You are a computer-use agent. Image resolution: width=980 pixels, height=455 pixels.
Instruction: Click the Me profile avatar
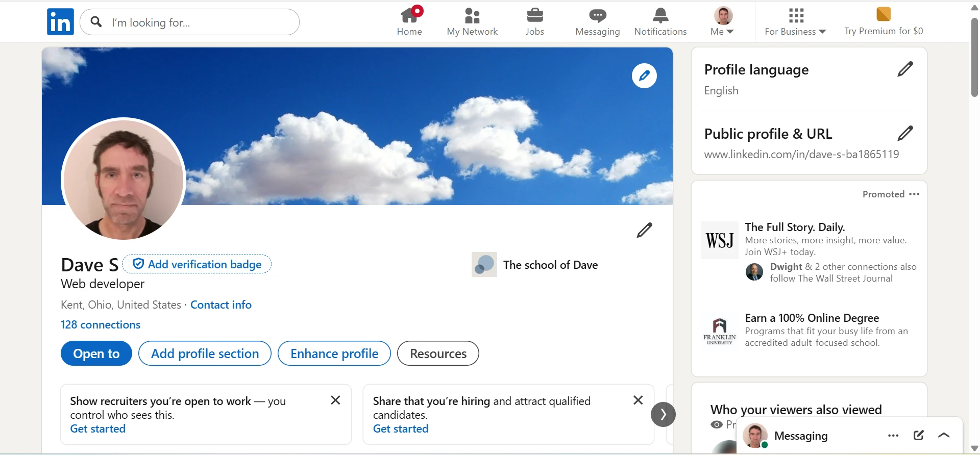723,16
